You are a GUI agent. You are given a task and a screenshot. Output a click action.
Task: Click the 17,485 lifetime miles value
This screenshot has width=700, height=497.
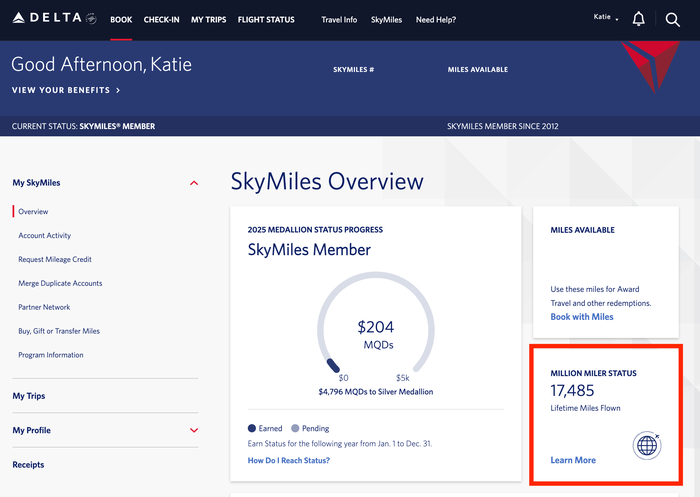[x=572, y=391]
